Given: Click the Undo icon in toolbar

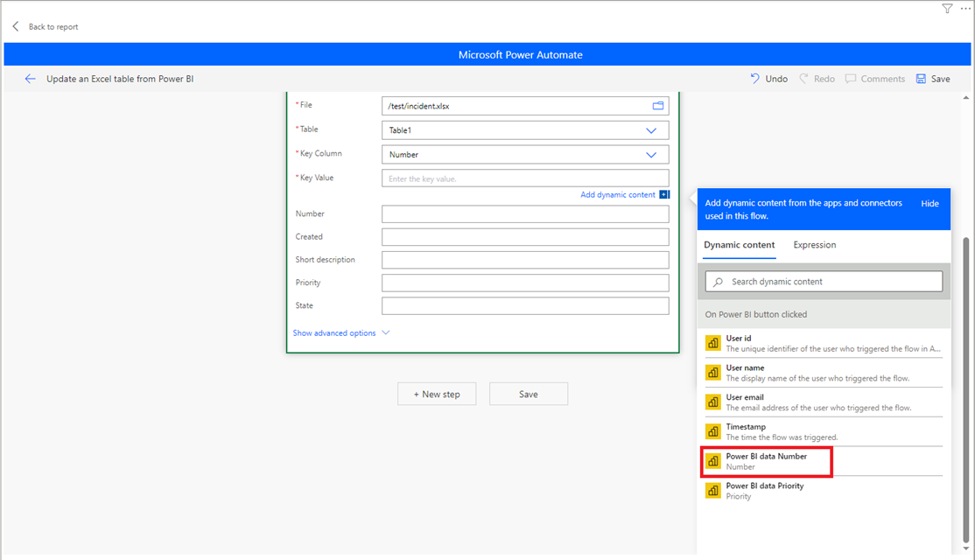Looking at the screenshot, I should [x=754, y=79].
